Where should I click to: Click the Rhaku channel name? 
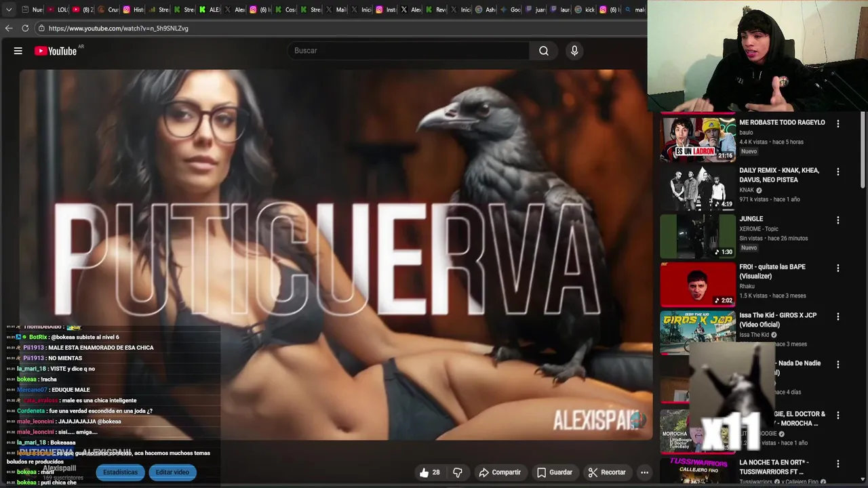[747, 287]
